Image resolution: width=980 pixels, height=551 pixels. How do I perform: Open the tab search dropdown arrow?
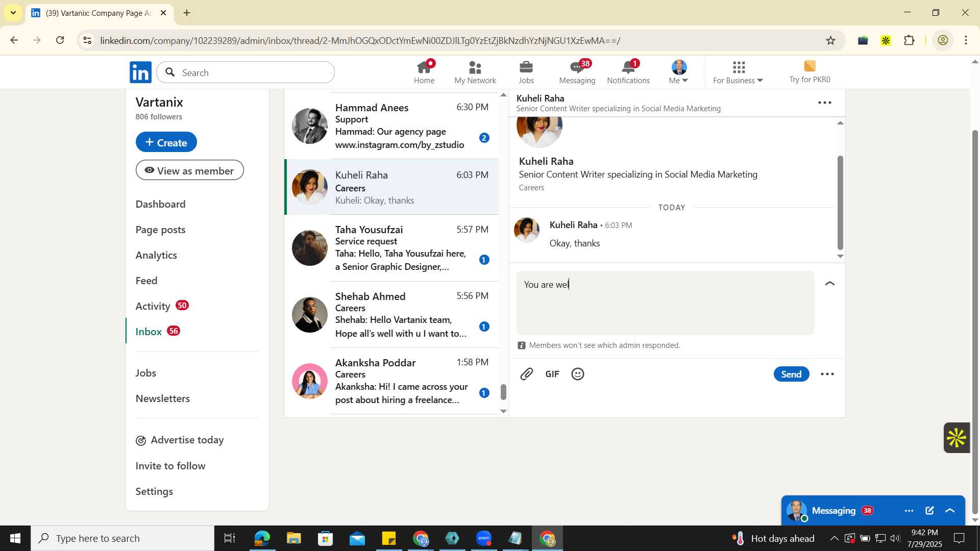click(13, 13)
